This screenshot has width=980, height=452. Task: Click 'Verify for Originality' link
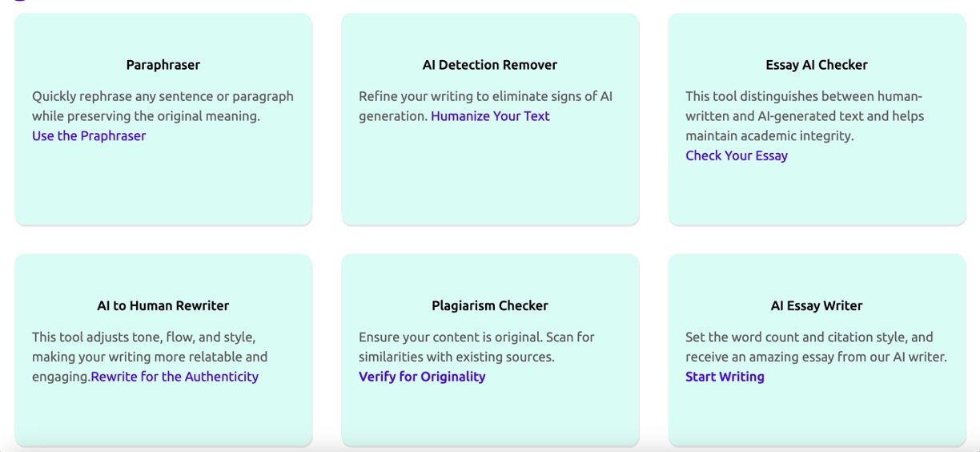pyautogui.click(x=422, y=377)
